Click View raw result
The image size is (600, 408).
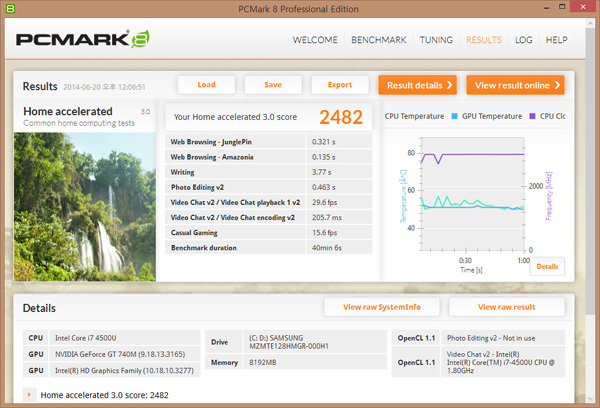click(x=507, y=307)
